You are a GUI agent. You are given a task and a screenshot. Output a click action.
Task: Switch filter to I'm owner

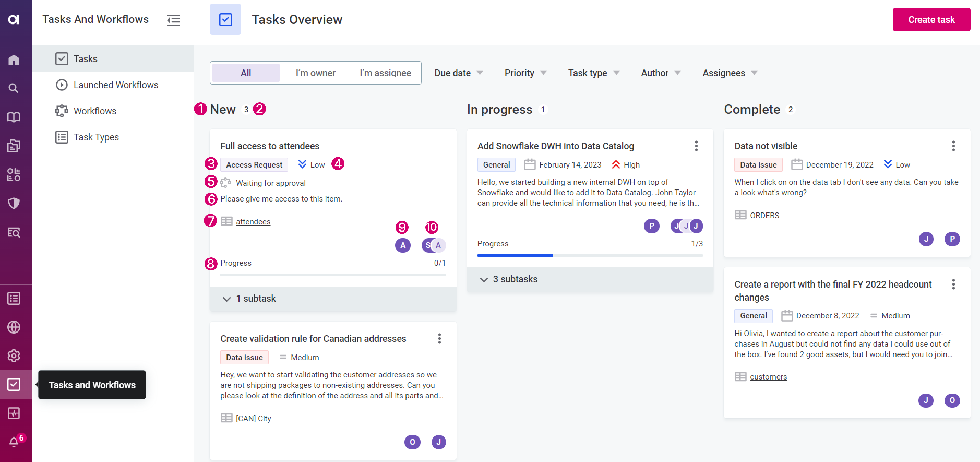pos(315,73)
